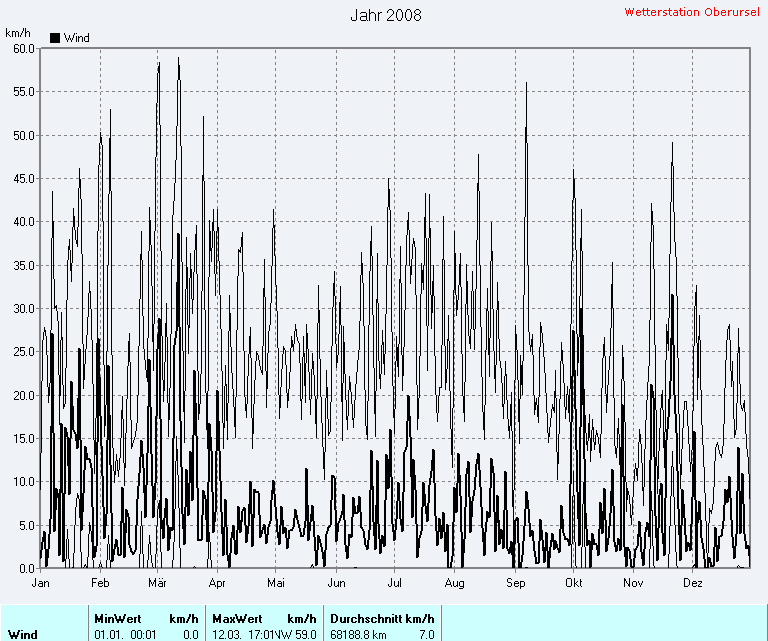Click the maximum date '12.03. 17:01'
Image resolution: width=768 pixels, height=641 pixels.
point(243,635)
